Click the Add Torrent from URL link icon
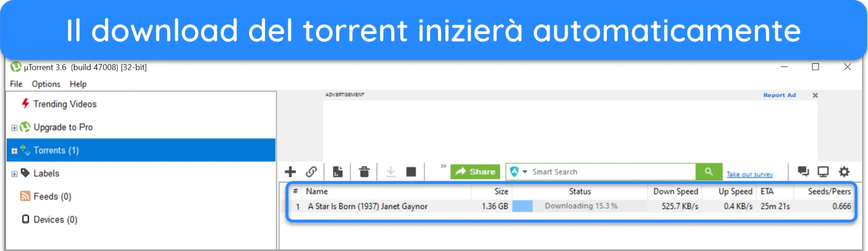The width and height of the screenshot is (868, 251). pos(311,172)
